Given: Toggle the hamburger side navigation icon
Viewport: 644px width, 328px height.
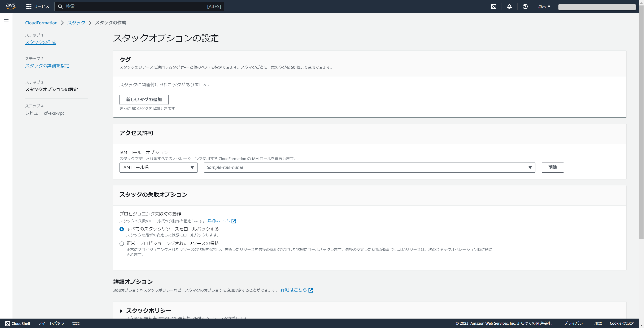Looking at the screenshot, I should coord(6,20).
